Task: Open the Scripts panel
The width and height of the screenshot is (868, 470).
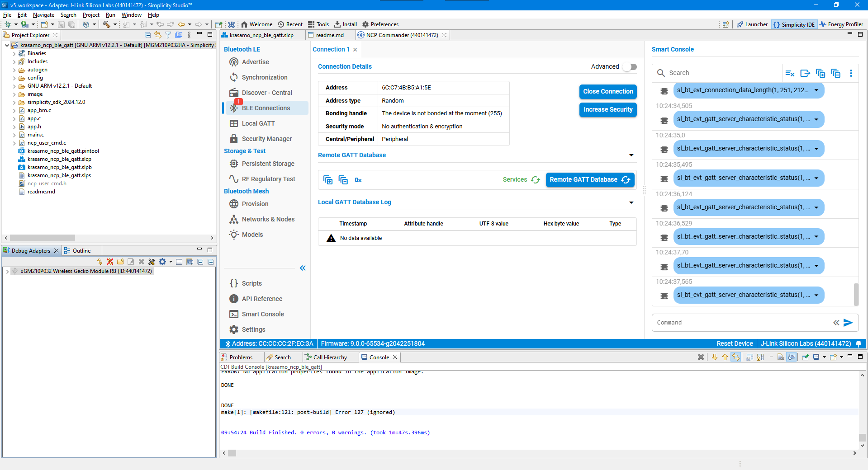Action: (x=251, y=283)
